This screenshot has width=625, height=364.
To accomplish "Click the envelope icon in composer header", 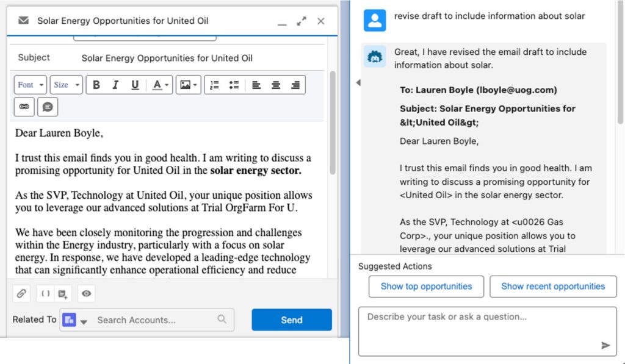I will (x=23, y=20).
